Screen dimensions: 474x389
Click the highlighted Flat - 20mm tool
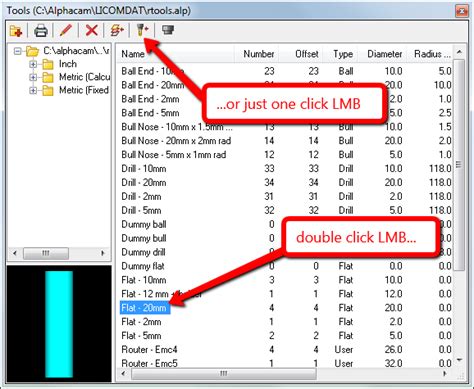click(x=145, y=308)
